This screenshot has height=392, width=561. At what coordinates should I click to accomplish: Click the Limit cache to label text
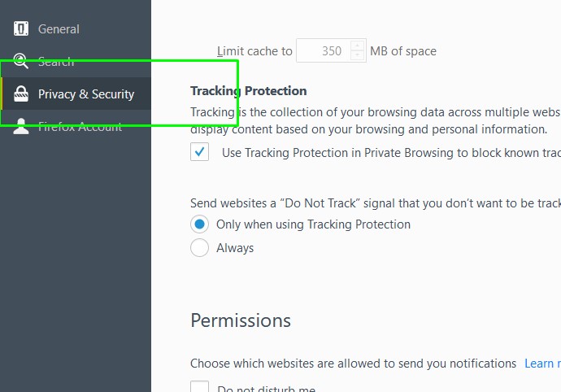tap(254, 51)
